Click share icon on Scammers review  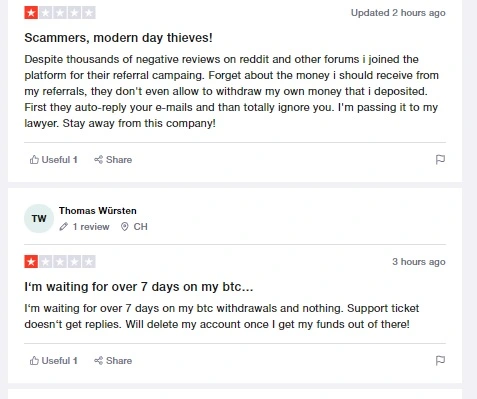98,160
